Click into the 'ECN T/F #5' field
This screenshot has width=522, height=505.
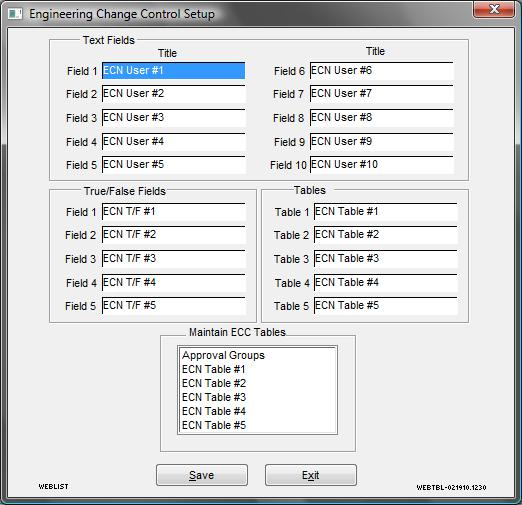click(x=173, y=306)
